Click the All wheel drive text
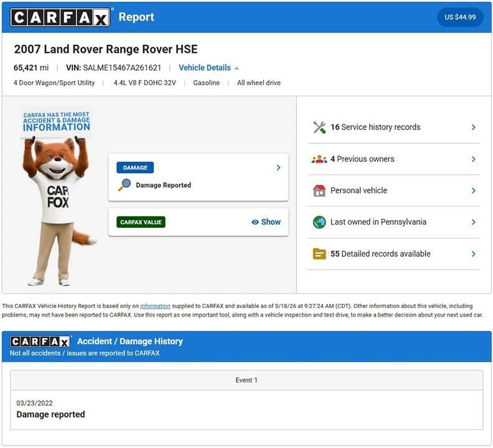 pos(259,83)
